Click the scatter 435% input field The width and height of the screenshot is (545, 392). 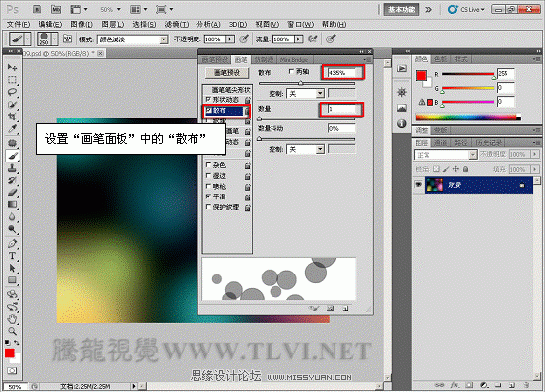[343, 73]
